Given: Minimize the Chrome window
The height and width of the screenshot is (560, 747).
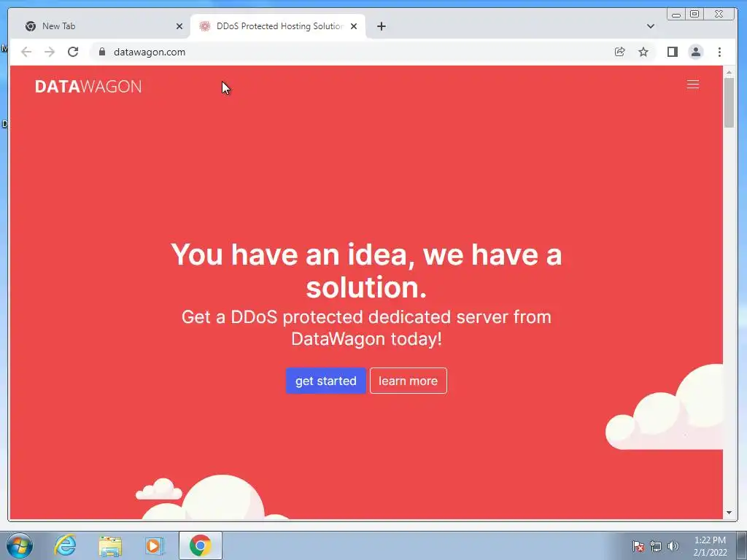Looking at the screenshot, I should pyautogui.click(x=676, y=15).
